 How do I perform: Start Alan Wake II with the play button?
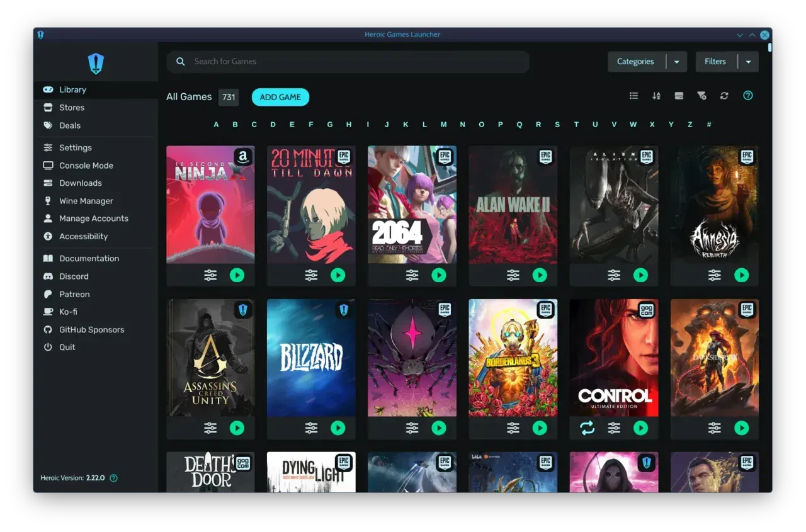tap(540, 275)
